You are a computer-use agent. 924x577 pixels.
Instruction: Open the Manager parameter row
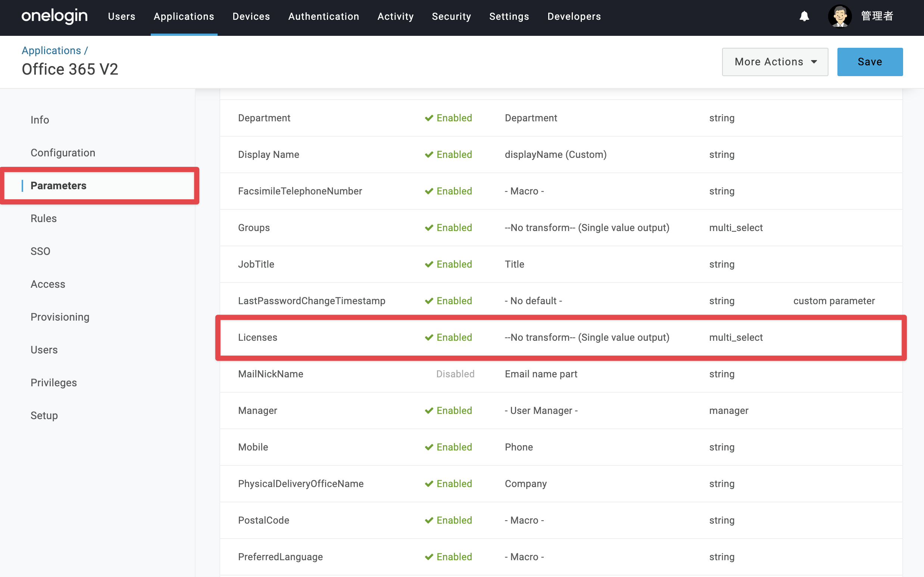click(561, 411)
